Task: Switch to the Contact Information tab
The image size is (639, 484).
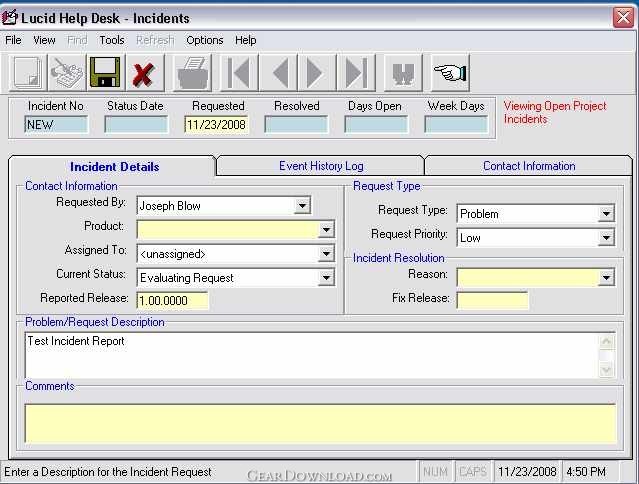Action: coord(529,166)
